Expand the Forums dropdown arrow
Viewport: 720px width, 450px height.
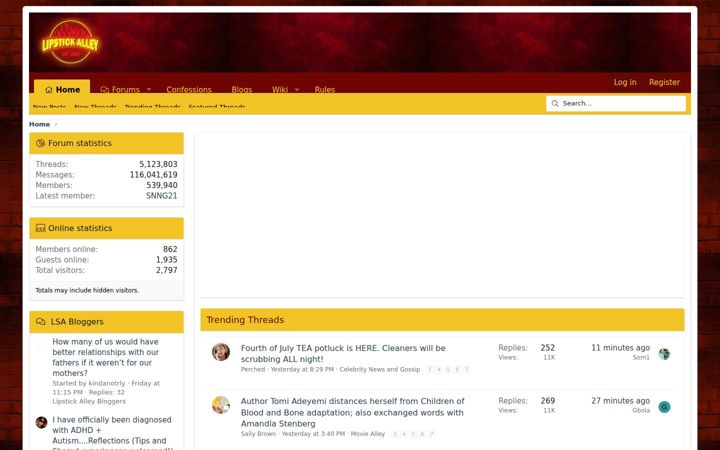[149, 90]
